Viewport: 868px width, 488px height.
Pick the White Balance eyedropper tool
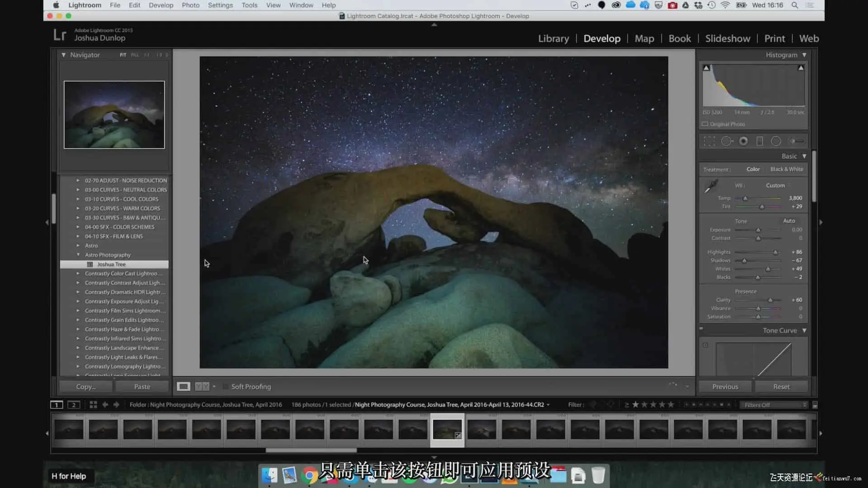(711, 186)
